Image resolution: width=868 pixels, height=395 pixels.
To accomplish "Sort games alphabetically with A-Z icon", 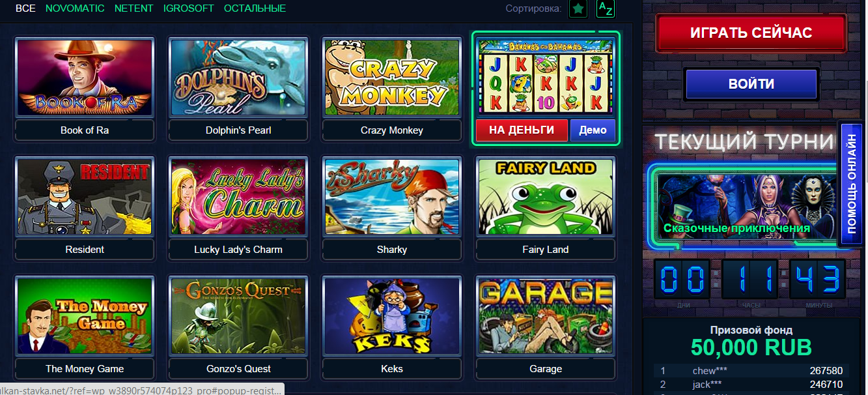I will pos(606,8).
